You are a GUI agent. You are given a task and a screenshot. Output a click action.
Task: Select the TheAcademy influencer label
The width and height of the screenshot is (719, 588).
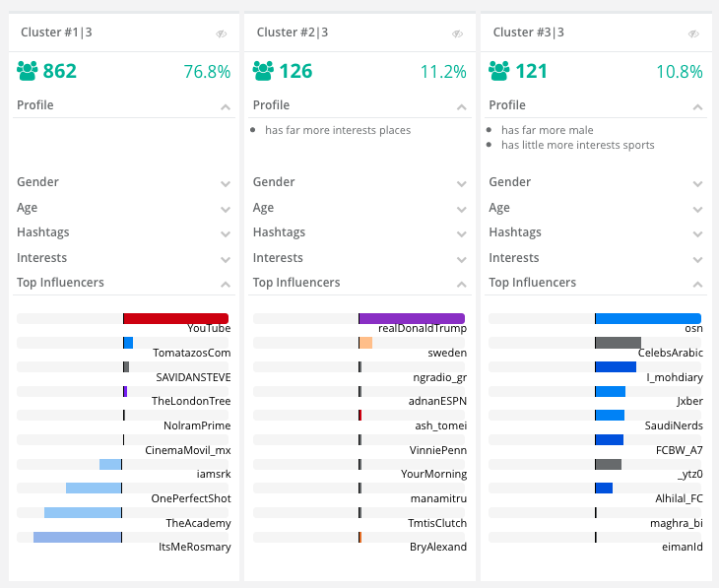199,523
